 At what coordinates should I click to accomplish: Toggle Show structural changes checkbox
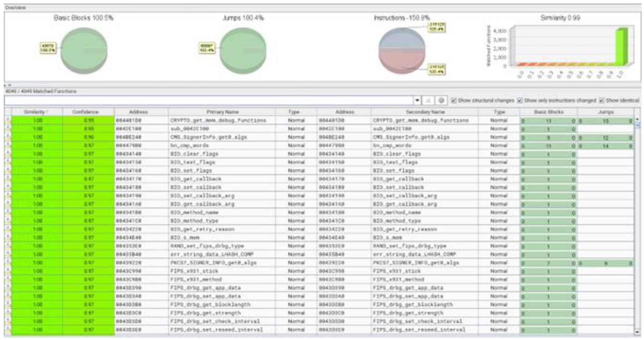click(x=454, y=101)
